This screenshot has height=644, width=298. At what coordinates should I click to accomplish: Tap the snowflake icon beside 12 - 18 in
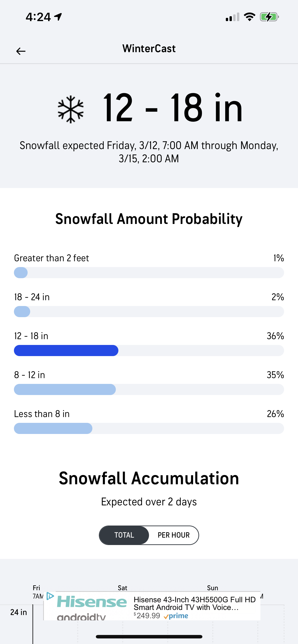click(x=71, y=109)
